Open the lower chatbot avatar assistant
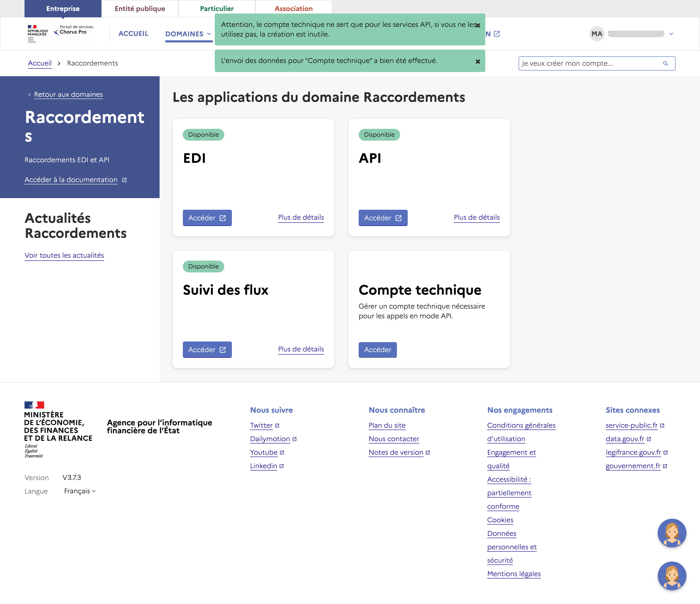700x604 pixels. pyautogui.click(x=672, y=576)
